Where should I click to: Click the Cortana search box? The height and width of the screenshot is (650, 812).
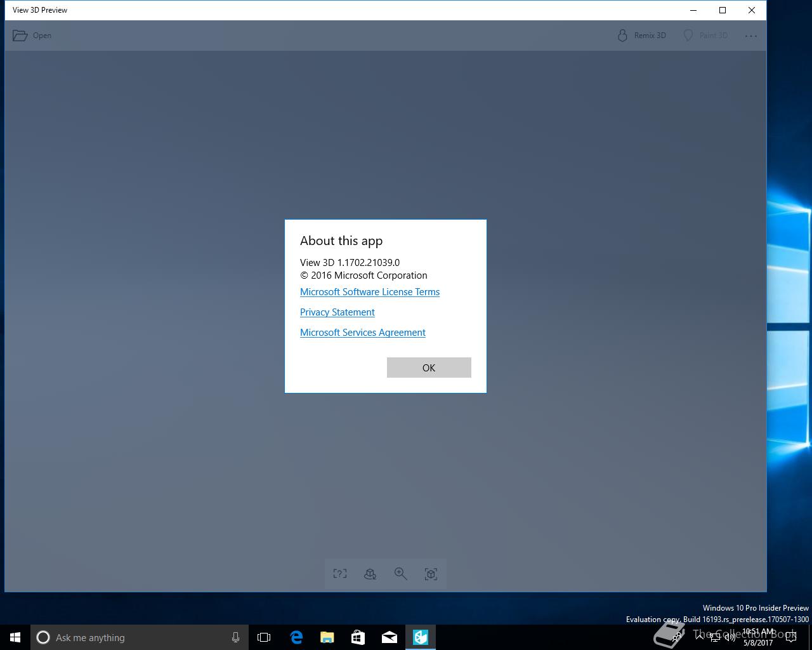pos(140,637)
